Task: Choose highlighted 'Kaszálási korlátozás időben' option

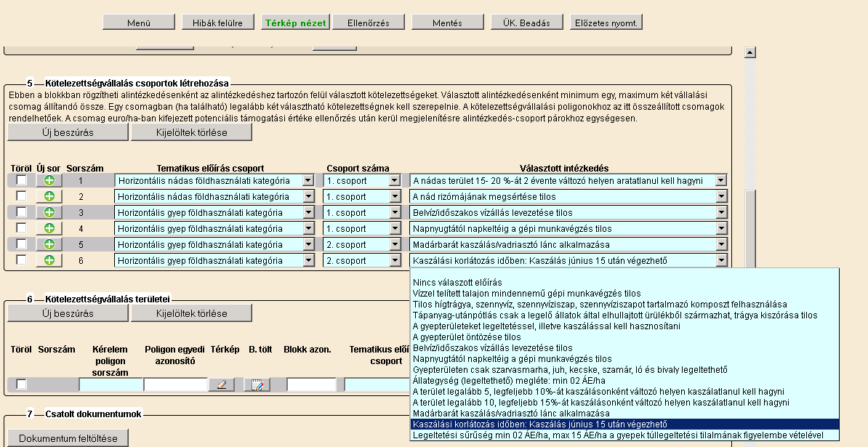Action: [624, 424]
